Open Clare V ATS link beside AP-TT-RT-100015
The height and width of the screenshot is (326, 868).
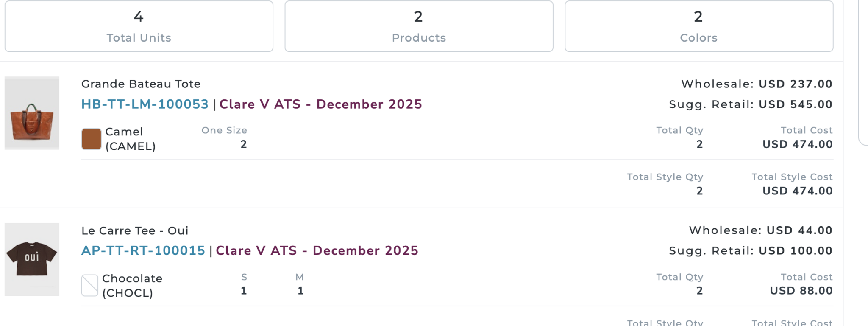(x=317, y=251)
